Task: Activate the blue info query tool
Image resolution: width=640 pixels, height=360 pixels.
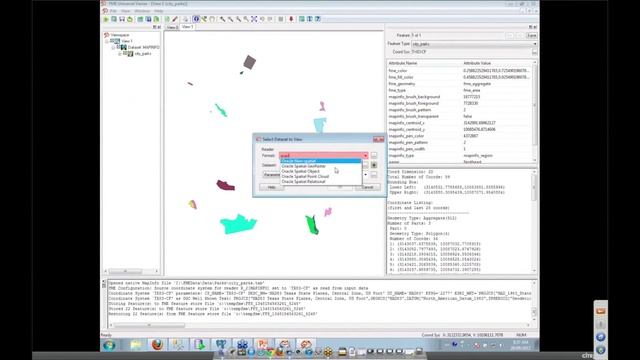Action: (x=196, y=19)
